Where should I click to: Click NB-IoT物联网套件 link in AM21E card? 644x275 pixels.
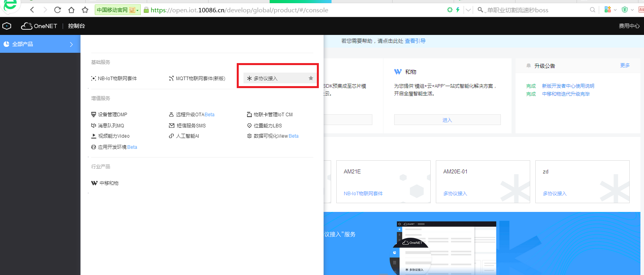pyautogui.click(x=363, y=194)
